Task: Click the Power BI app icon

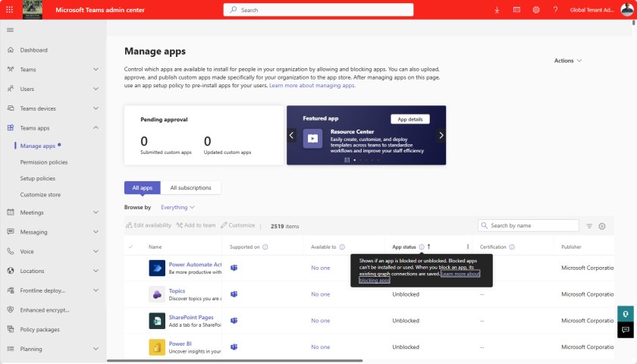Action: coord(157,347)
